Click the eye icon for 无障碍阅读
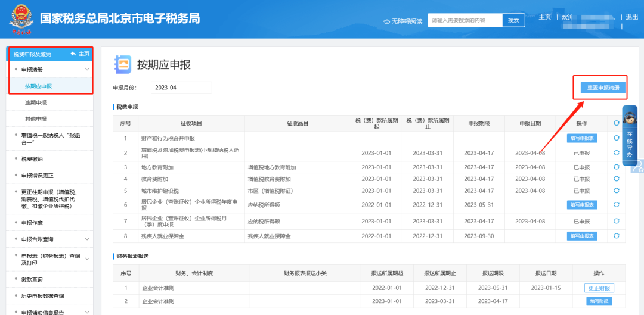Image resolution: width=644 pixels, height=315 pixels. pyautogui.click(x=386, y=21)
